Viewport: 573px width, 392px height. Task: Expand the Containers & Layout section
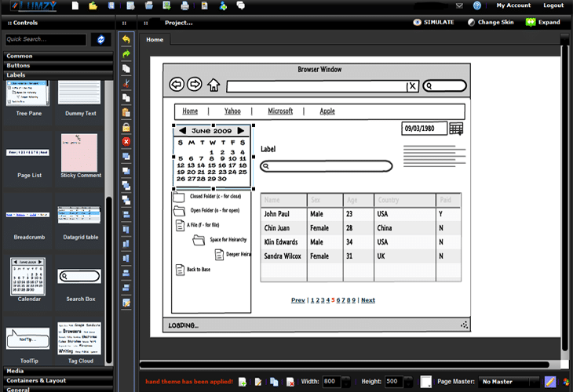click(x=58, y=380)
